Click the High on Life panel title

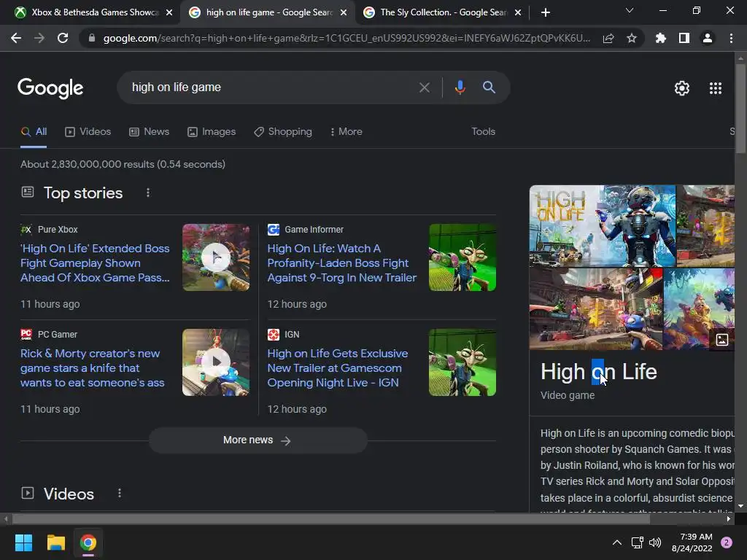[598, 371]
